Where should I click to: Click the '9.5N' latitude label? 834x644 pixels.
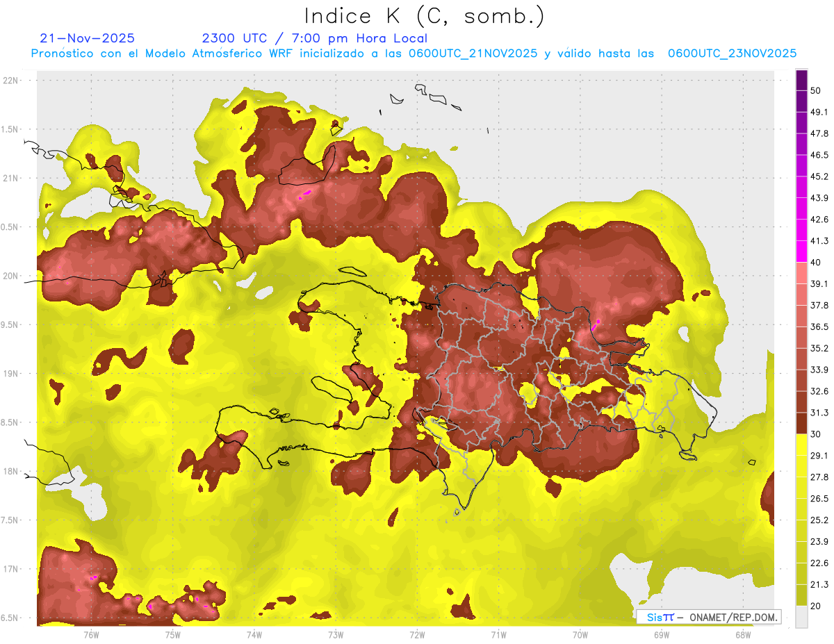(10, 324)
